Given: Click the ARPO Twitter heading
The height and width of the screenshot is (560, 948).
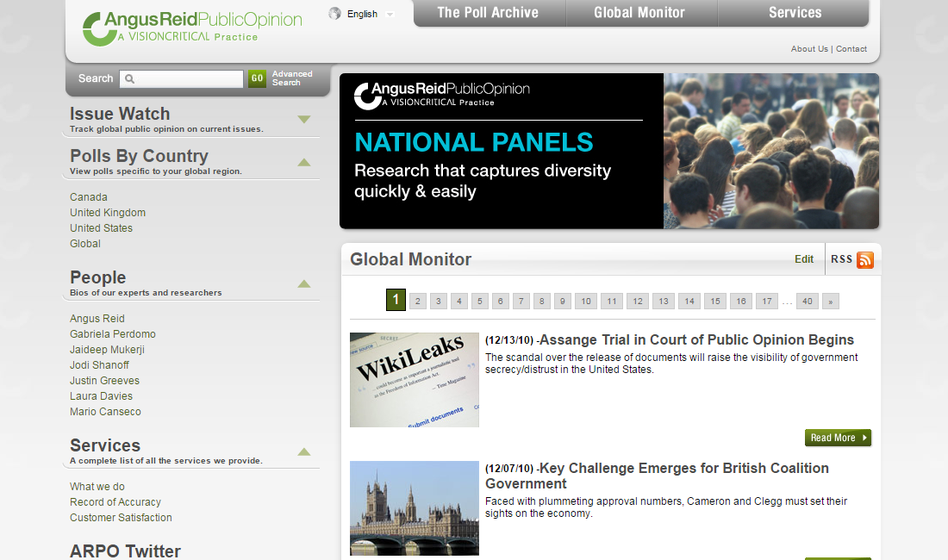Looking at the screenshot, I should (125, 551).
